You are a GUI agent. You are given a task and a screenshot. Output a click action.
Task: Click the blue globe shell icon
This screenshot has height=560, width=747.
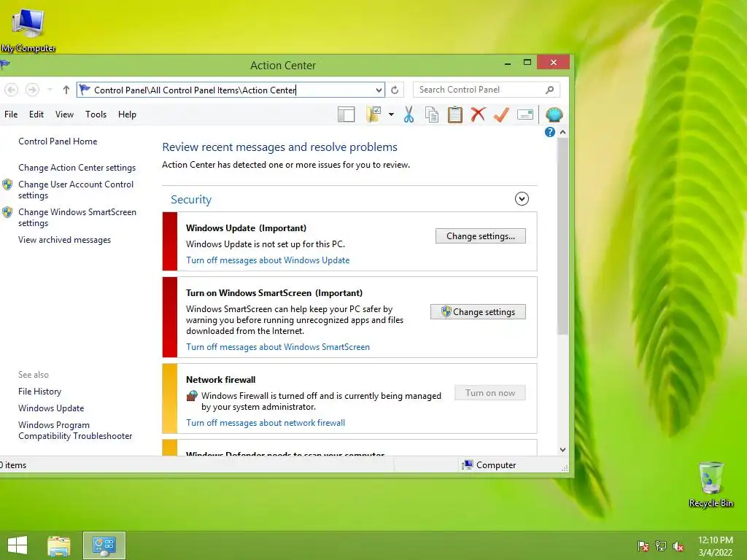tap(554, 114)
